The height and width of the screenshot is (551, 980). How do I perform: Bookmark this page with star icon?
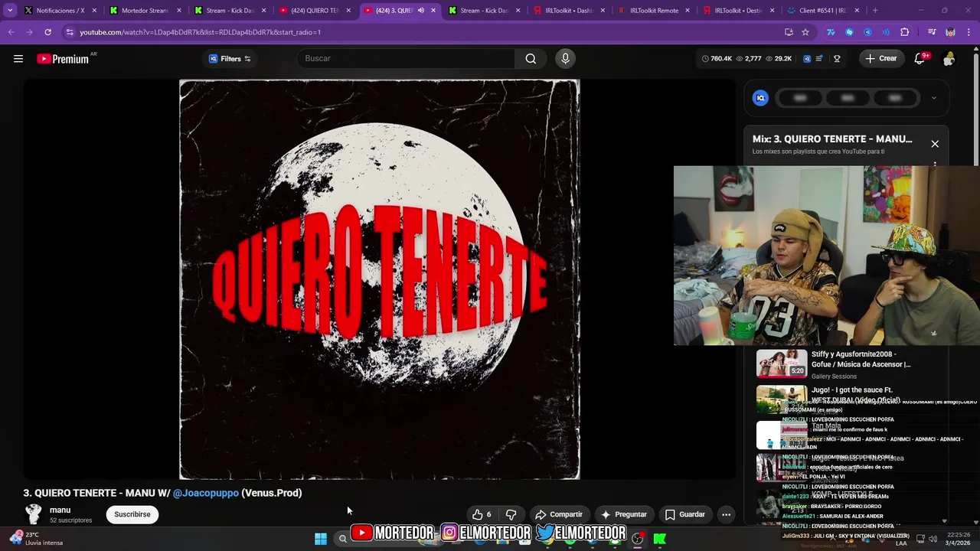click(x=805, y=32)
